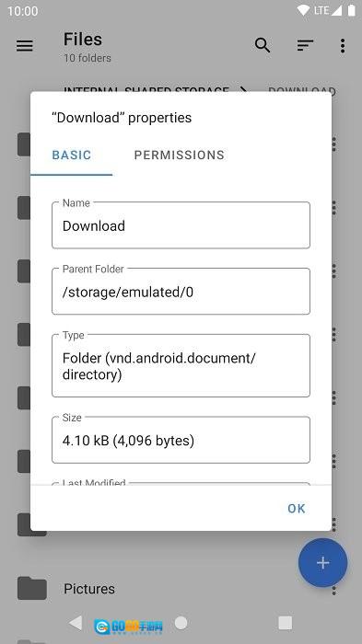Tap the search magnifier icon
This screenshot has width=362, height=644.
[x=263, y=45]
